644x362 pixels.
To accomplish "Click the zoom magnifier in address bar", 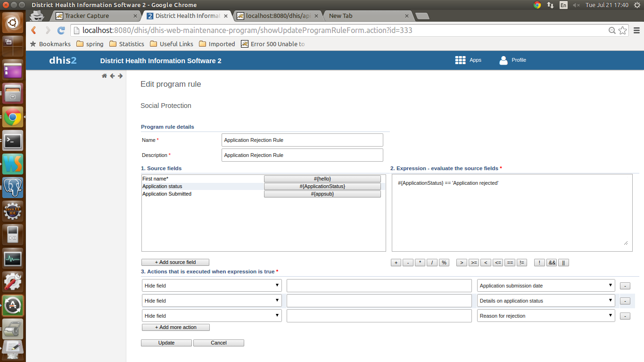I will [x=612, y=31].
